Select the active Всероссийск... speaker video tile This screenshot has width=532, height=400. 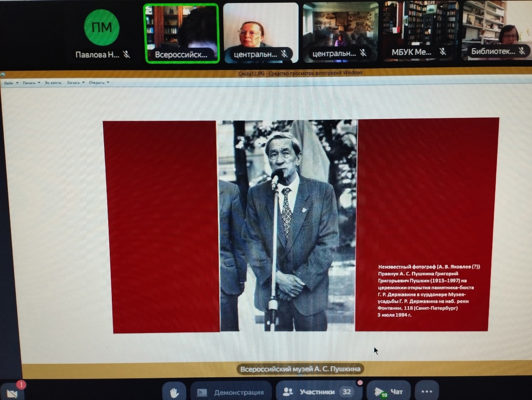pos(181,33)
